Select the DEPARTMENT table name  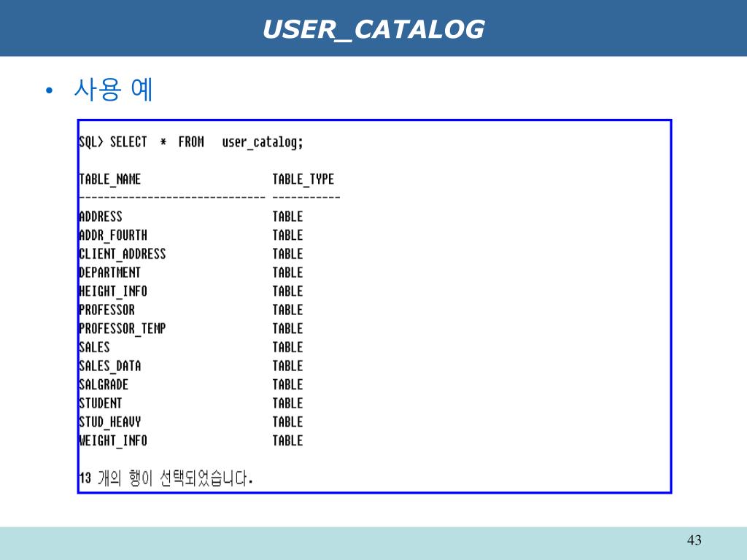pyautogui.click(x=110, y=273)
